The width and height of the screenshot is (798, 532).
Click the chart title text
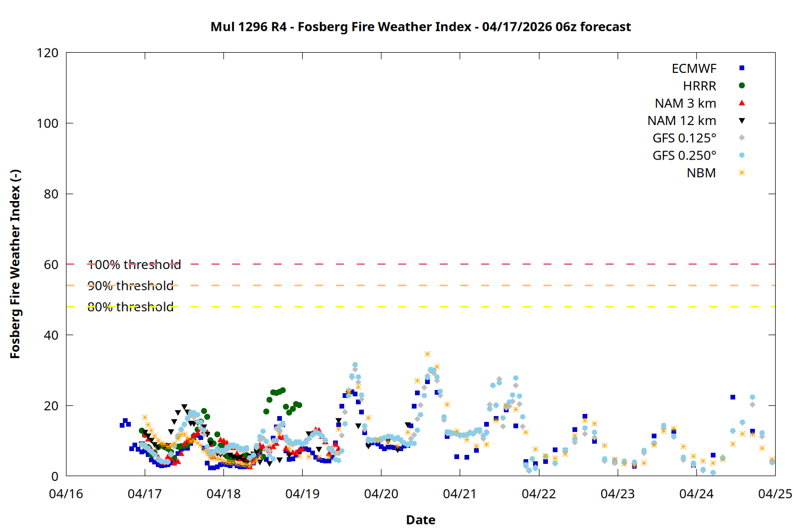(420, 27)
